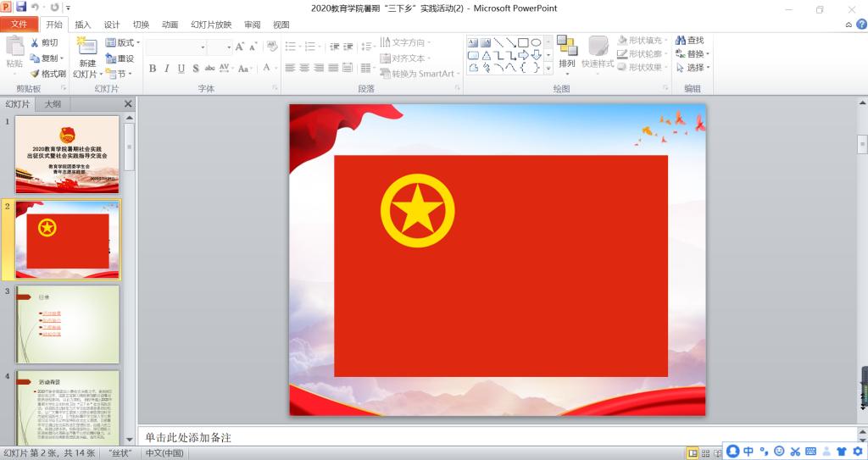868x460 pixels.
Task: Switch to Transitions (切换) ribbon tab
Action: click(x=142, y=25)
